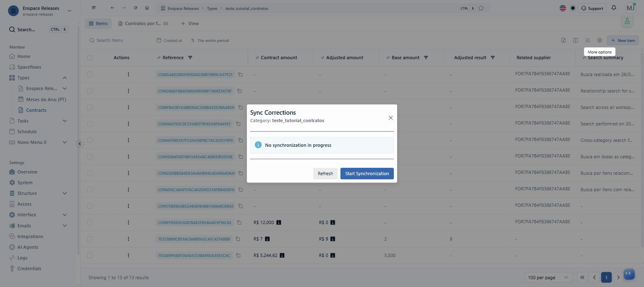Collapse sidebar with arrow handle

pos(80,143)
